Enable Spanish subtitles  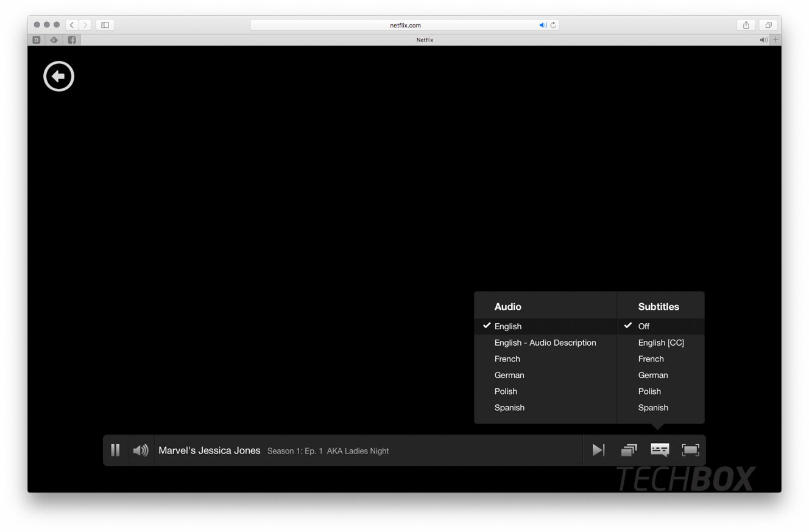tap(661, 408)
